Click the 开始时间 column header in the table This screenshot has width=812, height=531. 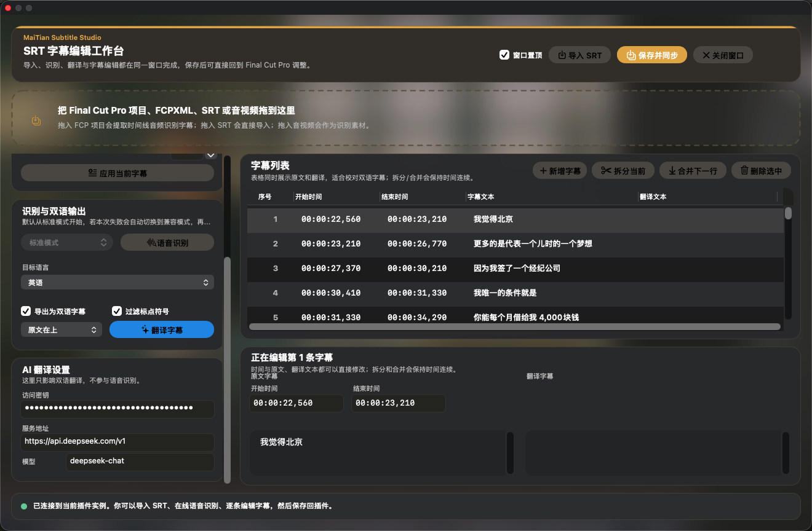pyautogui.click(x=308, y=197)
